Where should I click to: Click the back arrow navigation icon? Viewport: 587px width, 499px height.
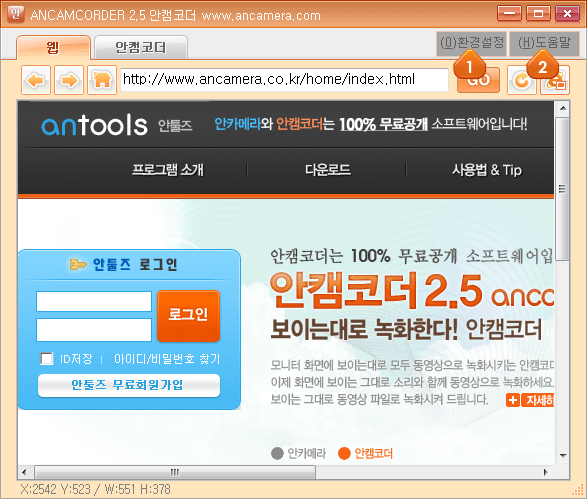[x=36, y=80]
